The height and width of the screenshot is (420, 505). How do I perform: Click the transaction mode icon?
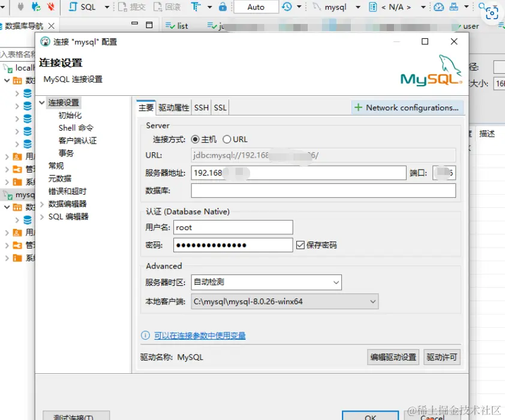(196, 7)
